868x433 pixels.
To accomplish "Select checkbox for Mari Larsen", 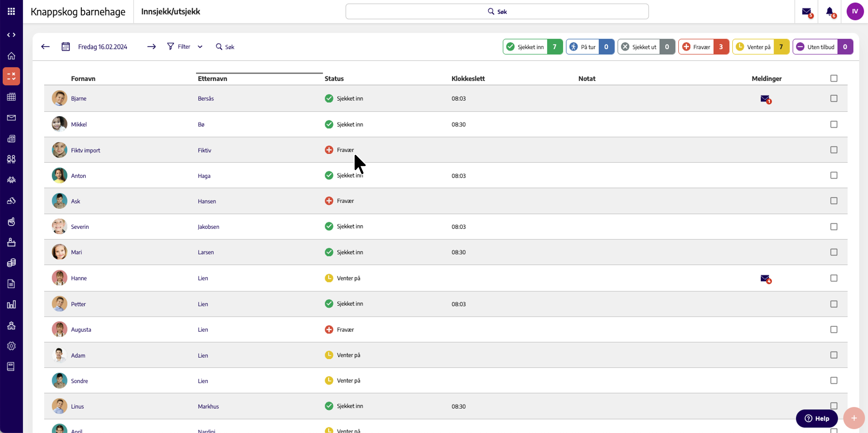I will 834,252.
